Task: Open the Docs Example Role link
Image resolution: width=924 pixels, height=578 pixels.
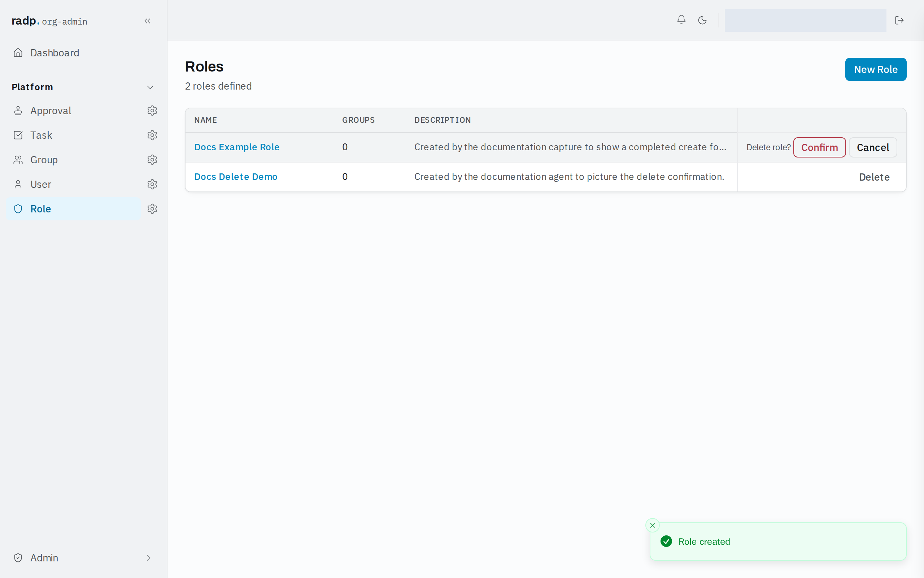Action: point(237,147)
